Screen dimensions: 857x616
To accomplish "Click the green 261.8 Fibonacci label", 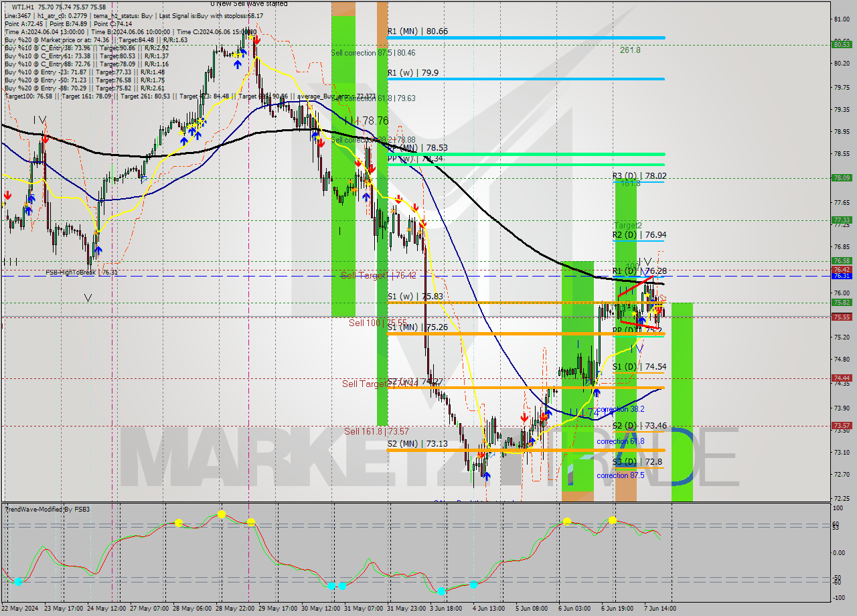I will click(630, 50).
